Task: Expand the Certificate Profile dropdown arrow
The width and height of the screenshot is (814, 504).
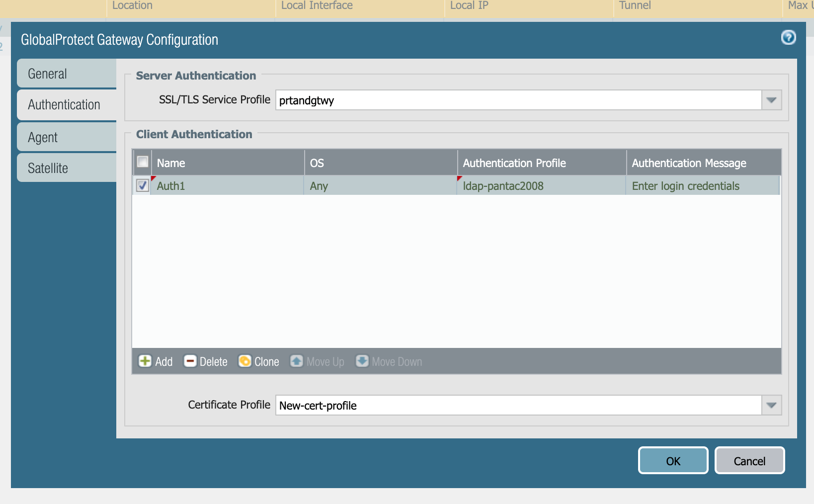Action: pyautogui.click(x=771, y=406)
